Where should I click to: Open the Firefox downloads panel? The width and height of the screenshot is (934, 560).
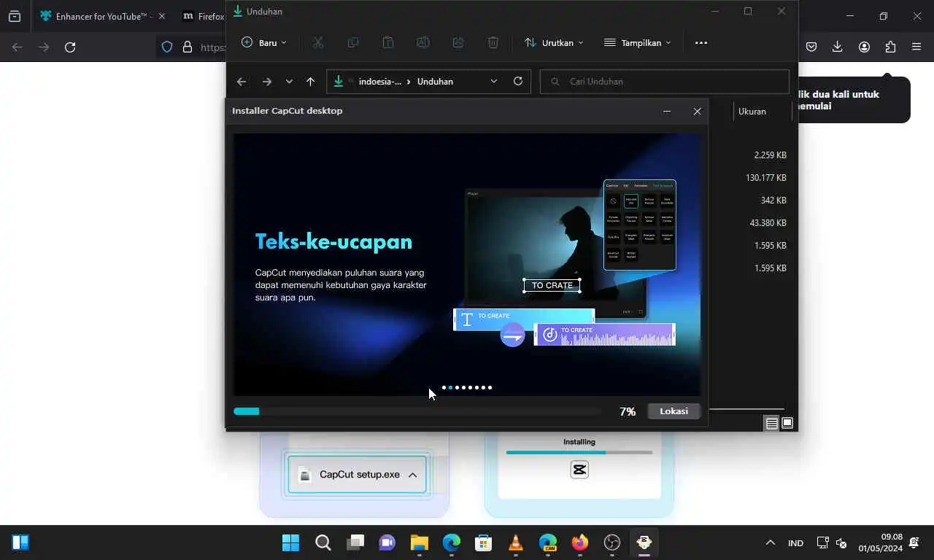coord(838,47)
